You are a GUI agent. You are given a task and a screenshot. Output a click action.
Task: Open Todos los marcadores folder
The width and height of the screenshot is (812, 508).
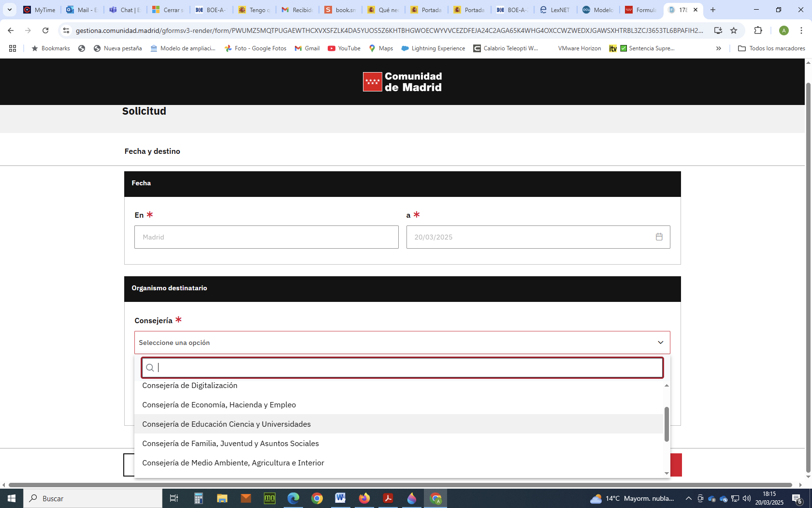(771, 48)
